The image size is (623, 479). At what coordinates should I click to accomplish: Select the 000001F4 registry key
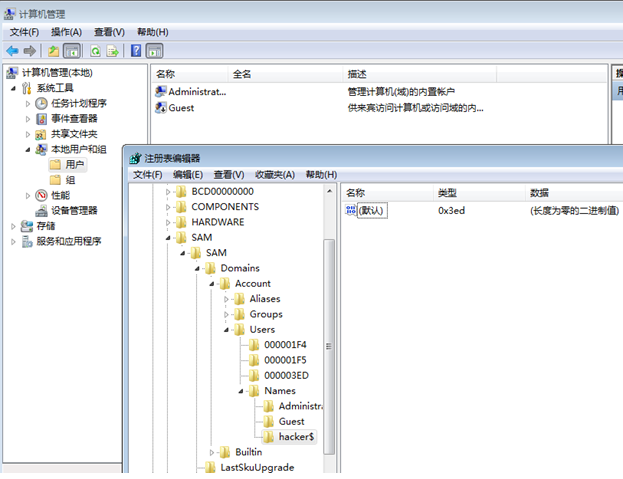285,345
